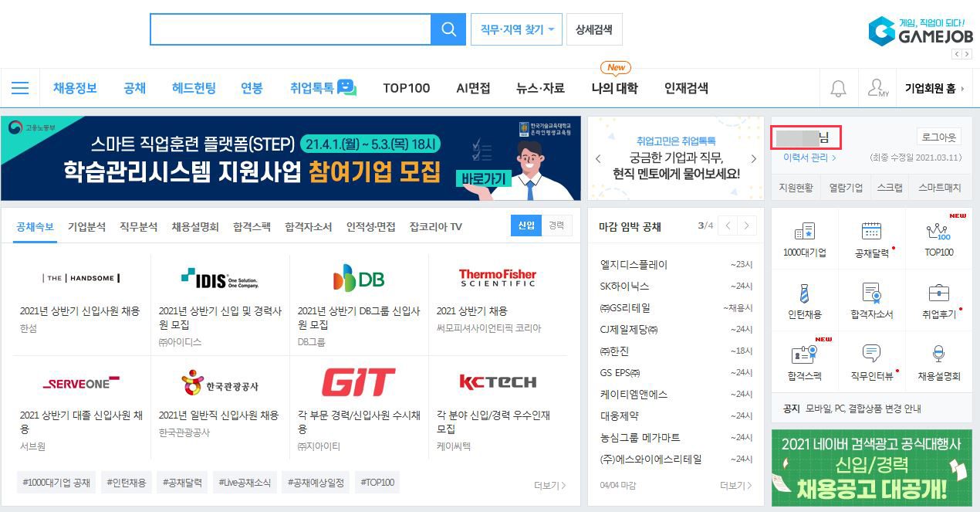This screenshot has width=980, height=512.
Task: Click 로그아웃 button
Action: pos(939,137)
